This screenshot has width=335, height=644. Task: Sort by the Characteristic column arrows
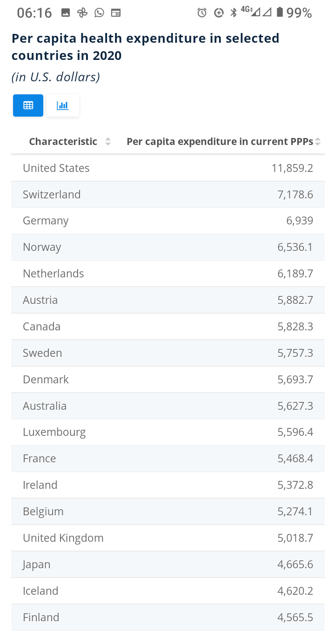coord(108,142)
